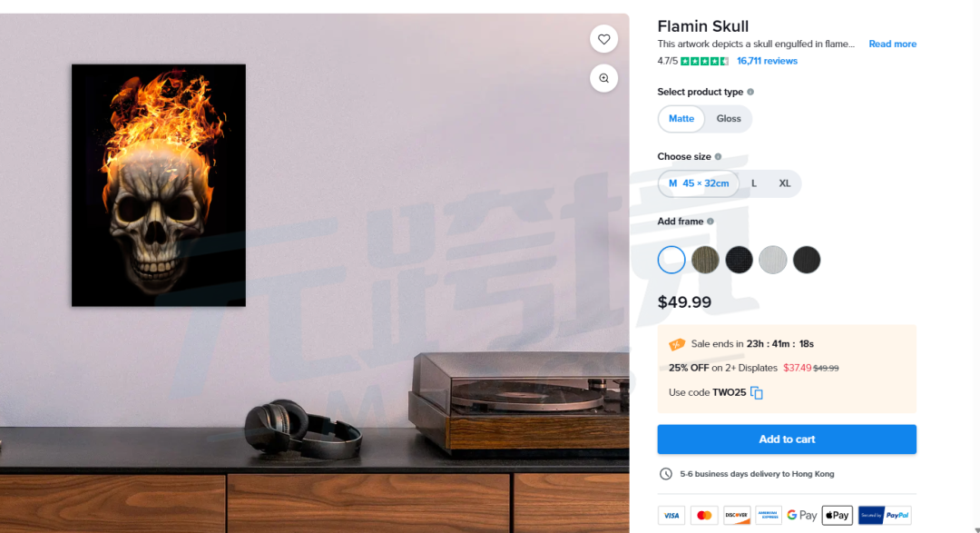Add the Flamin Skull to cart
Image resolution: width=980 pixels, height=533 pixels.
[x=786, y=439]
